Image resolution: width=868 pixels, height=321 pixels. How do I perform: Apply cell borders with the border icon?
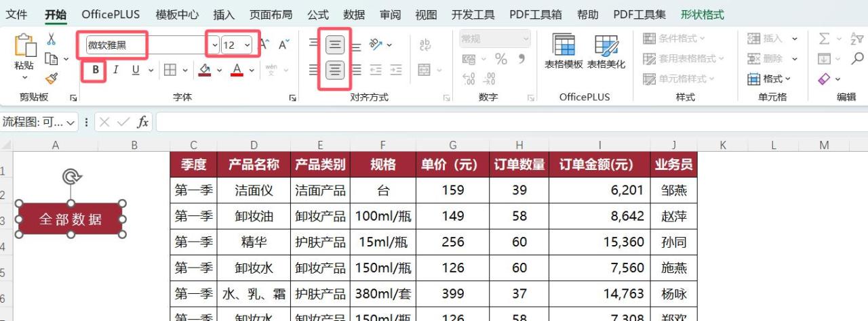[170, 70]
